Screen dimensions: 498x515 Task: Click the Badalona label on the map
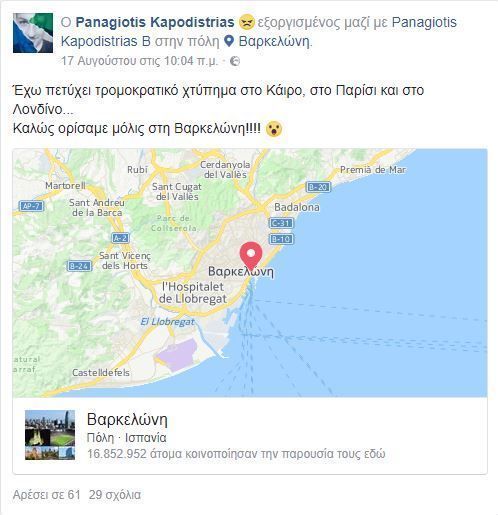297,207
